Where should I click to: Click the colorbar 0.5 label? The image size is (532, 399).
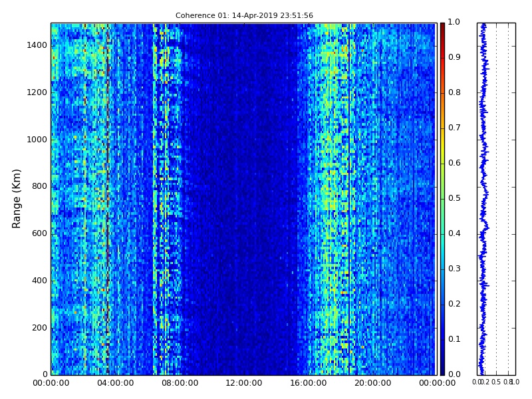point(454,198)
